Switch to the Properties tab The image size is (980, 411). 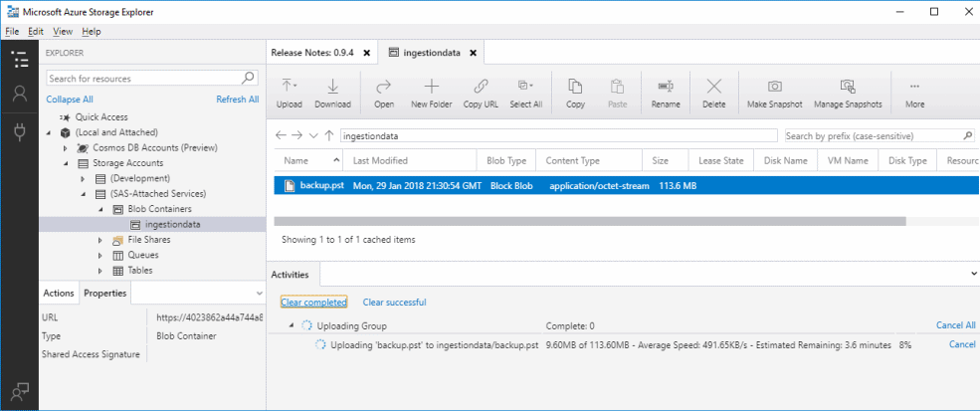tap(105, 293)
